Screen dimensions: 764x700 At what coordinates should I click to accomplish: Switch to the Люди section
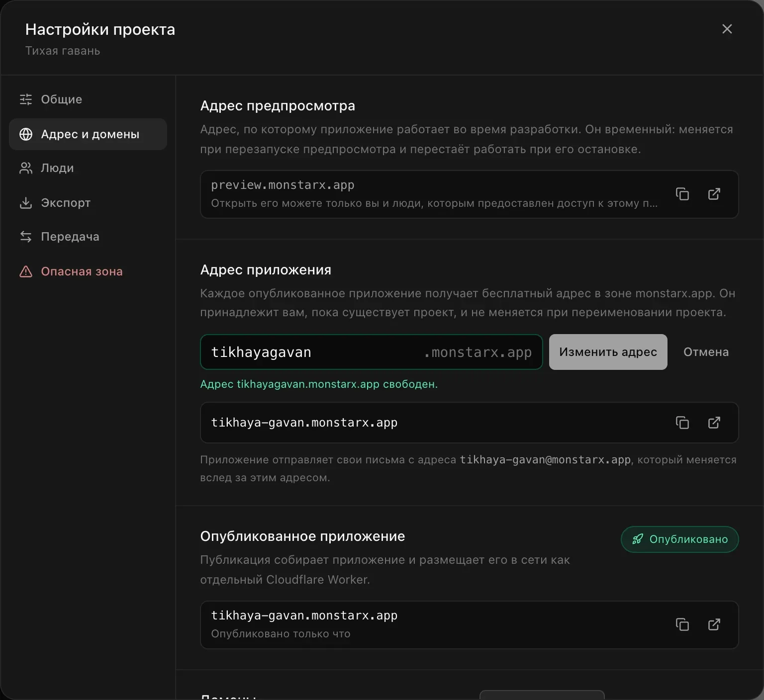click(x=88, y=168)
